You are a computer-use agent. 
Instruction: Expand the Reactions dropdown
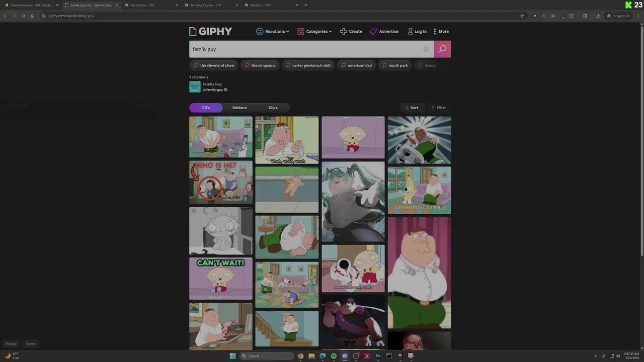click(273, 31)
